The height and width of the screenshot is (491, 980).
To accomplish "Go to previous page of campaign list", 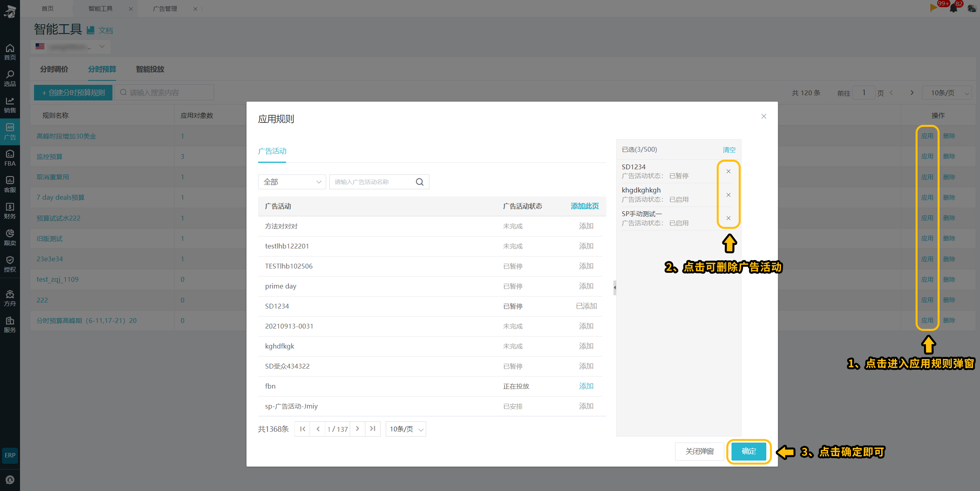I will tap(318, 429).
